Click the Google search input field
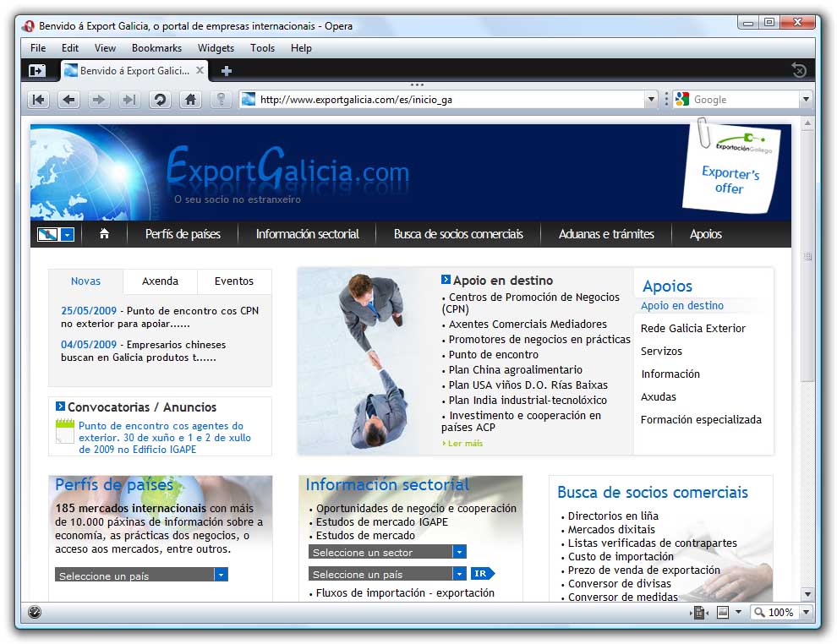This screenshot has width=837, height=644. [x=745, y=99]
